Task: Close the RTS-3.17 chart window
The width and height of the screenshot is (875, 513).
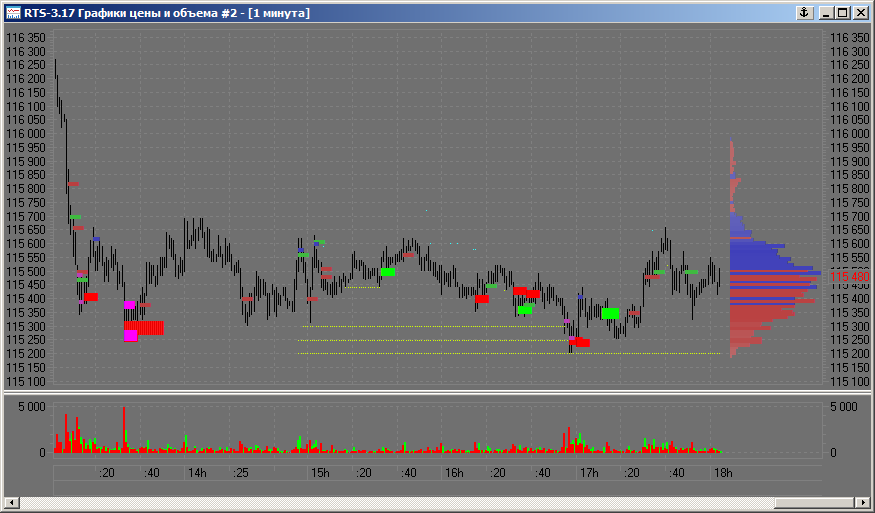Action: 860,13
